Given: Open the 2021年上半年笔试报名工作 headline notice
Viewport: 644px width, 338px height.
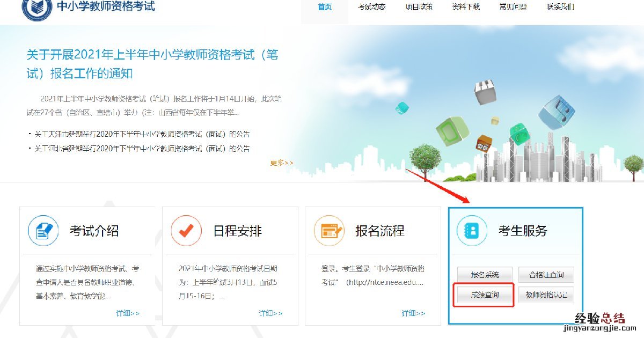Looking at the screenshot, I should pos(152,64).
